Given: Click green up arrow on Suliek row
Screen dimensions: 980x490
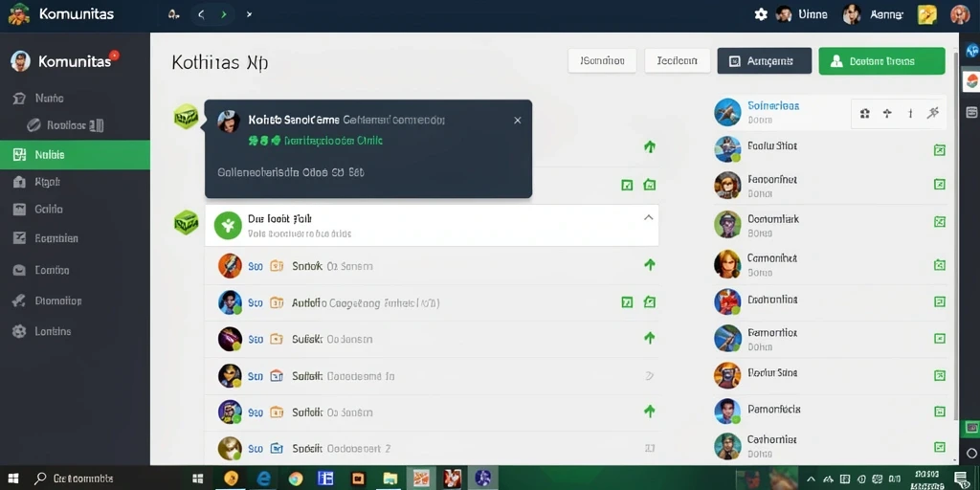Looking at the screenshot, I should (650, 338).
